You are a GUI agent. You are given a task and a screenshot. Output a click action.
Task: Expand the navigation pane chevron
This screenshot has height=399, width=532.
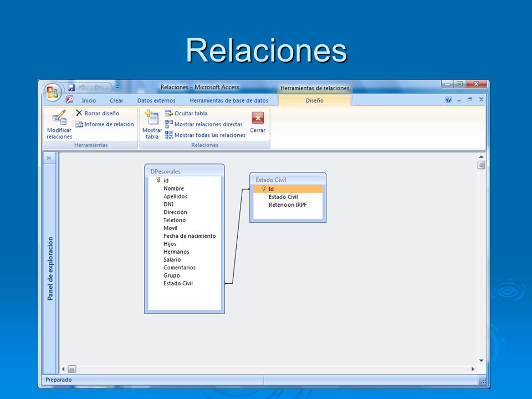click(49, 158)
